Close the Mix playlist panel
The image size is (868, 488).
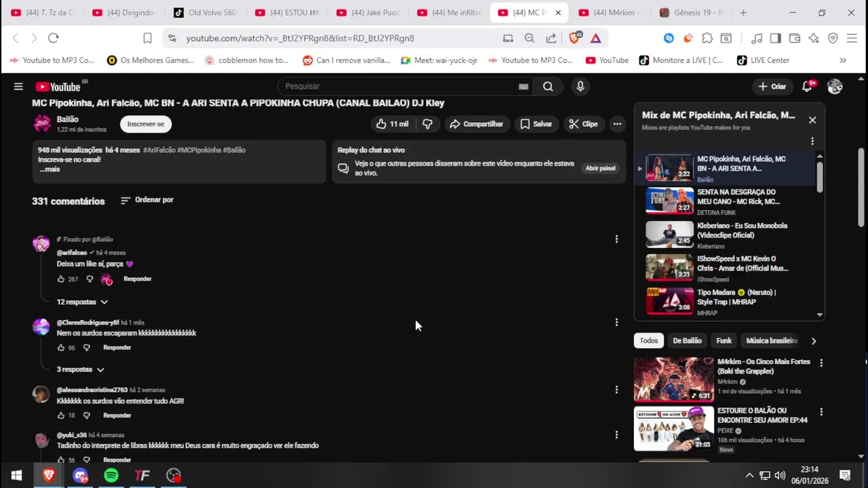click(812, 120)
